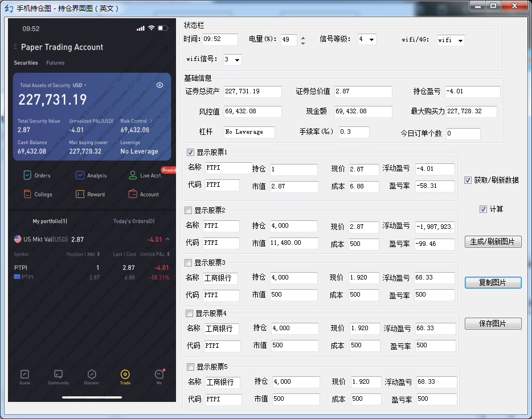Tap the College icon
Screen dimensions: 532x419
click(27, 194)
